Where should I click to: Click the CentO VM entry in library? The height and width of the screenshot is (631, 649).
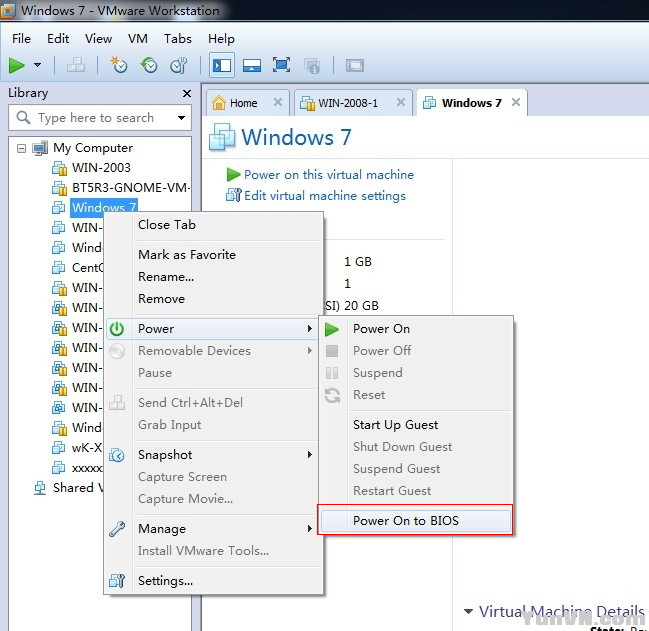tap(87, 268)
